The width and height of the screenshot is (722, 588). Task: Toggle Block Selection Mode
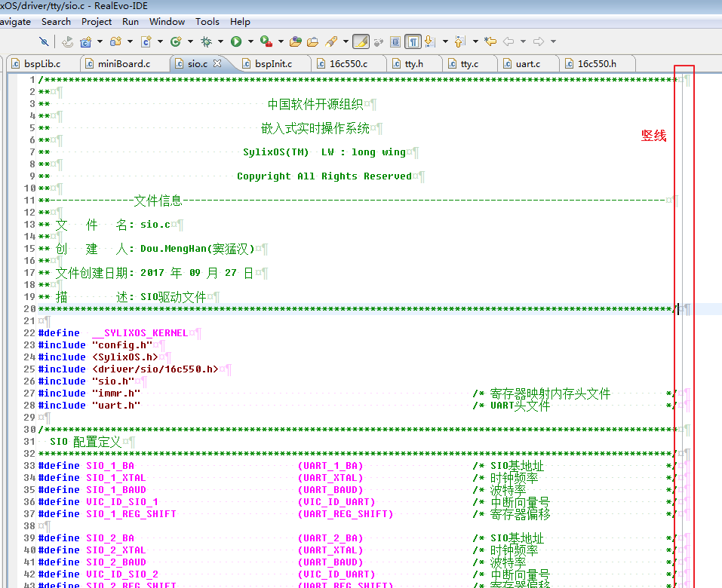pyautogui.click(x=395, y=42)
